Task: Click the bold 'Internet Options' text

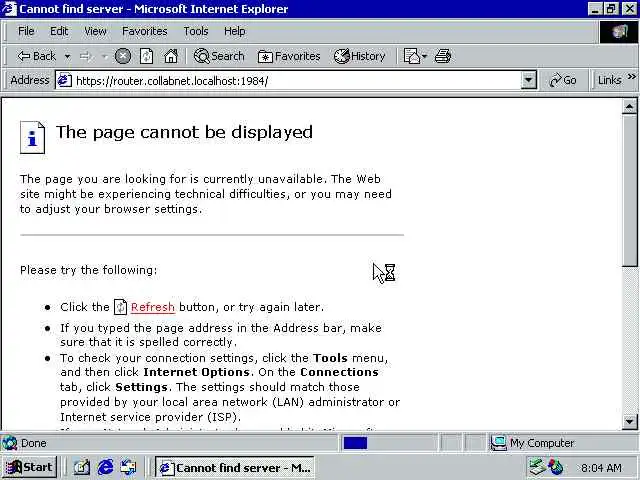Action: coord(197,372)
